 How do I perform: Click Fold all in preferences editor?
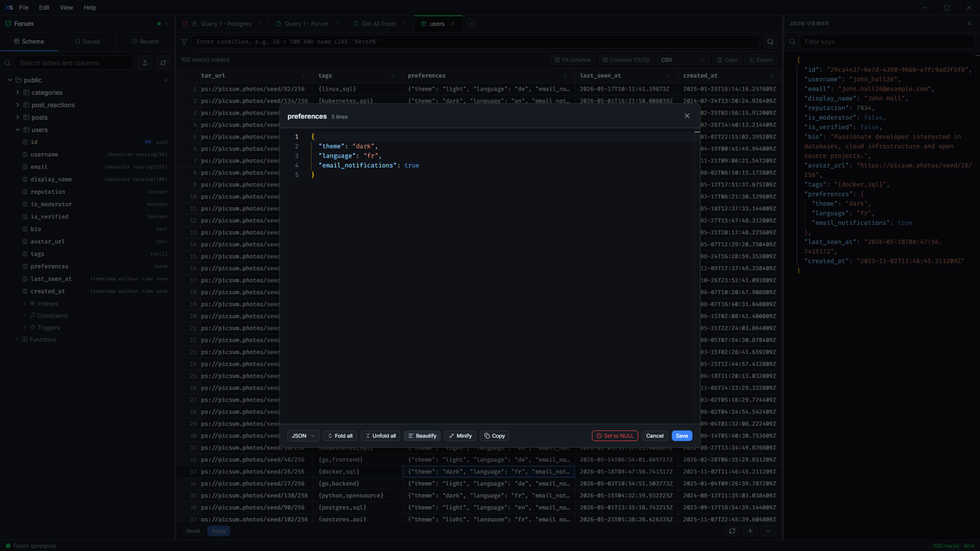[340, 436]
